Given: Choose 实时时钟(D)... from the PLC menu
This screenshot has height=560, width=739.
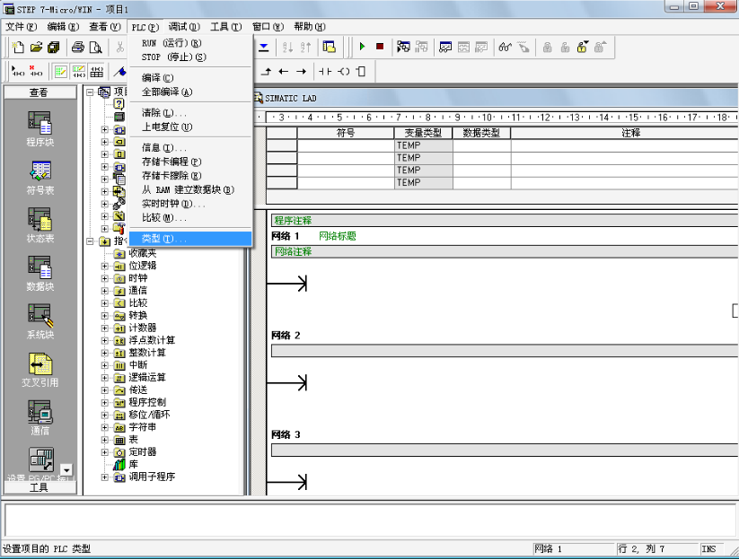Looking at the screenshot, I should 190,204.
